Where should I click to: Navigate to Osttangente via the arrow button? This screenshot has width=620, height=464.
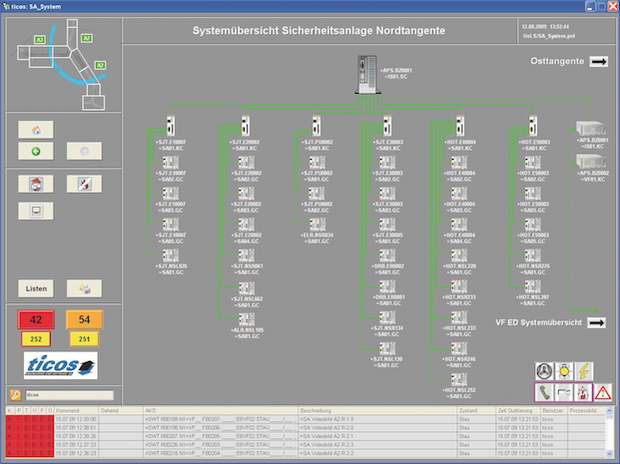pos(599,61)
